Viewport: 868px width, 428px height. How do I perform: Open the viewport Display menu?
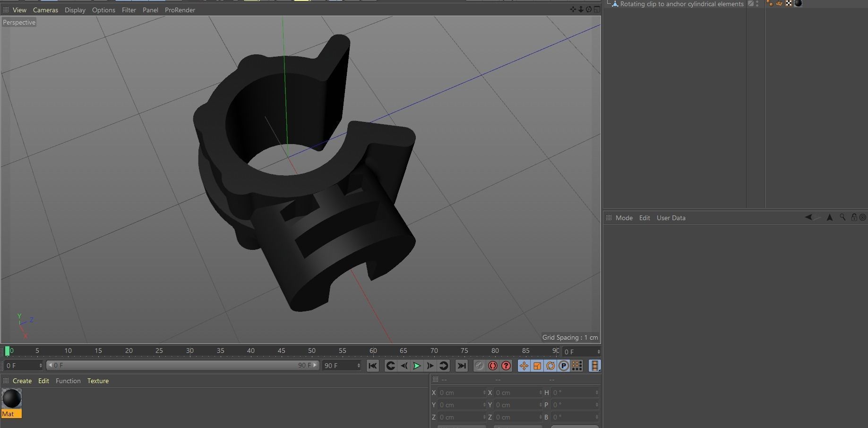click(75, 10)
